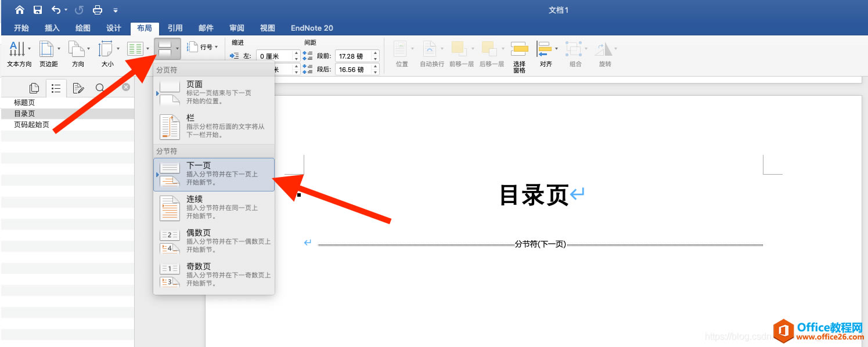Switch to the 引用 ribbon tab
The height and width of the screenshot is (347, 868).
[175, 28]
